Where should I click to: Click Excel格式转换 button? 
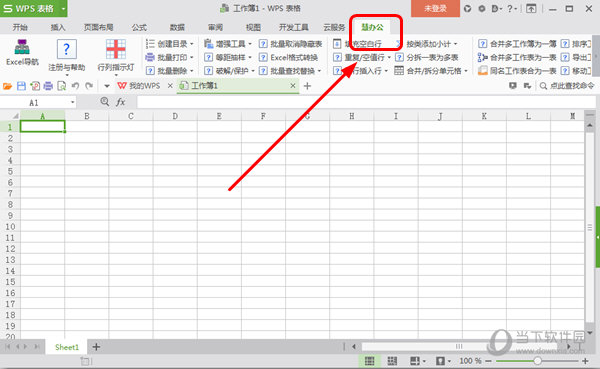(x=289, y=57)
